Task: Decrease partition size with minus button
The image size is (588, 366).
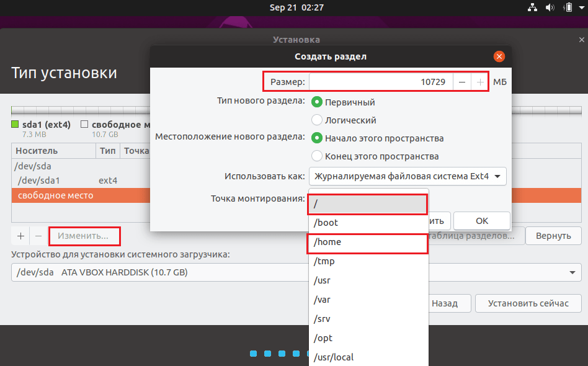Action: click(462, 82)
